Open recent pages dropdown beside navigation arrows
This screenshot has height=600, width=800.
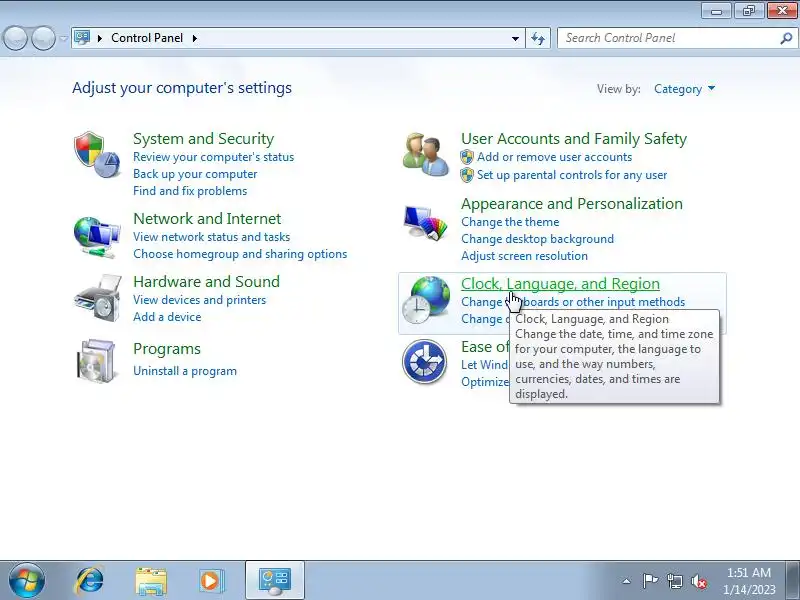pyautogui.click(x=63, y=38)
